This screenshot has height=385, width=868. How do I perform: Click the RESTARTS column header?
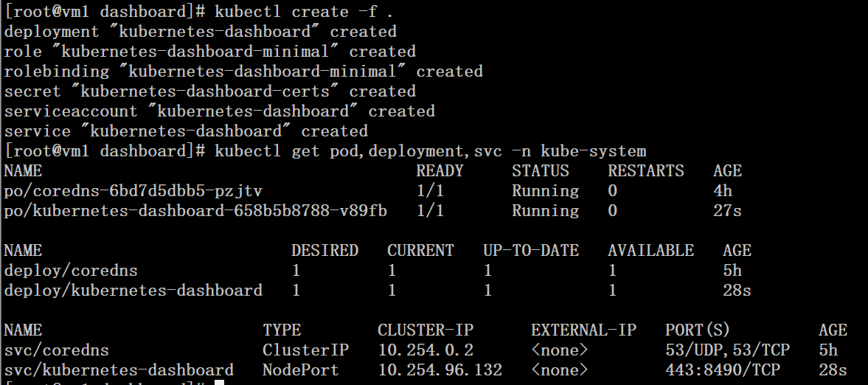point(645,171)
